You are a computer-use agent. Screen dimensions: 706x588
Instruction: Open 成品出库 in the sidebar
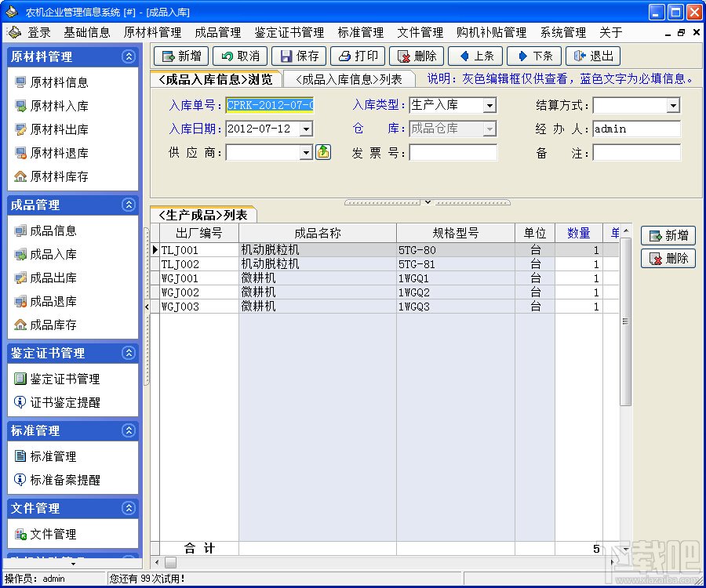pos(45,278)
